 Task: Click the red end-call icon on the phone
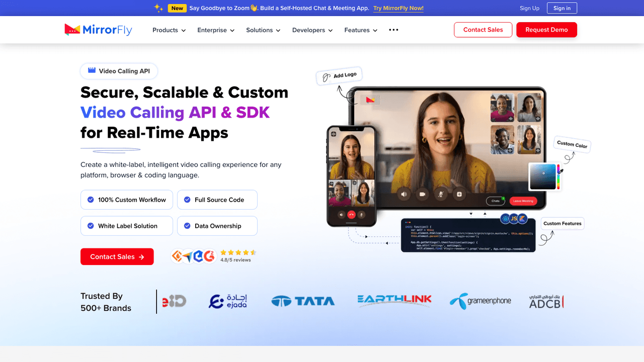[351, 214]
